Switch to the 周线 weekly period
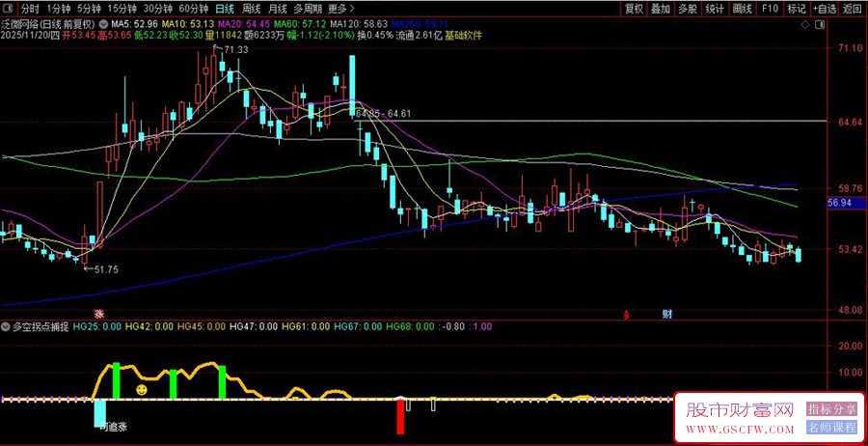Viewport: 868px width, 446px height. 253,8
